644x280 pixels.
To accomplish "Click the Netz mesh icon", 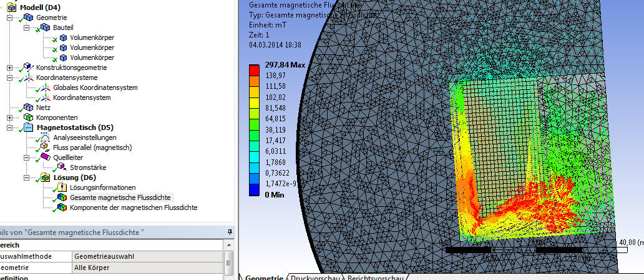I will 28,107.
